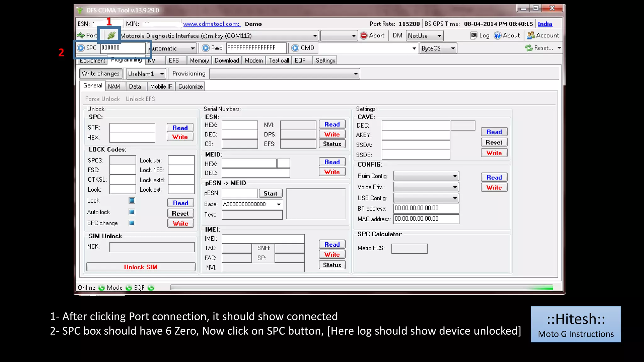Open the Account users icon
Image resolution: width=644 pixels, height=362 pixels.
coord(531,36)
